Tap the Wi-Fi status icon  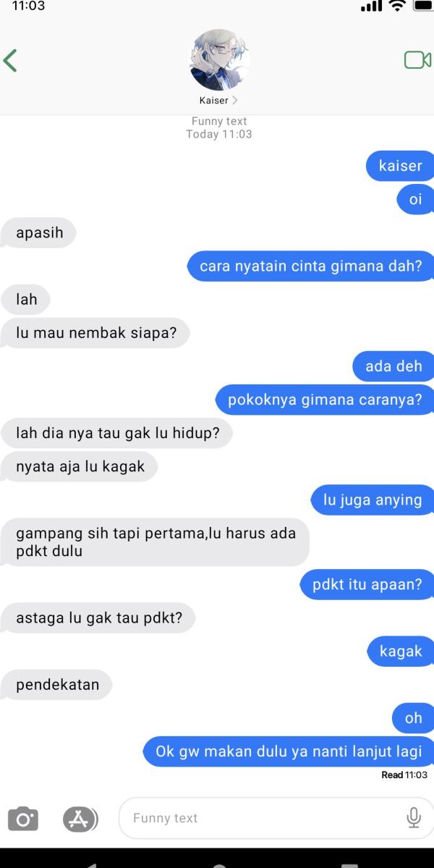397,6
